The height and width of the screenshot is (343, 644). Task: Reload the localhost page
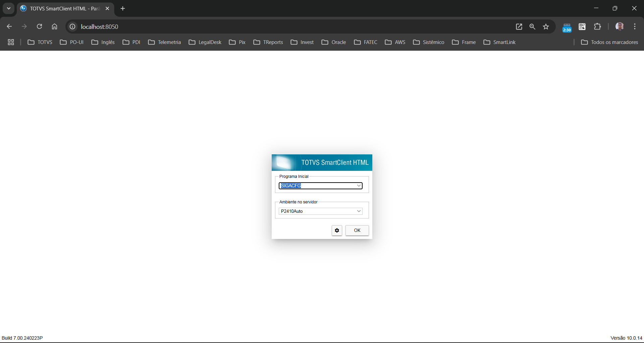tap(39, 27)
